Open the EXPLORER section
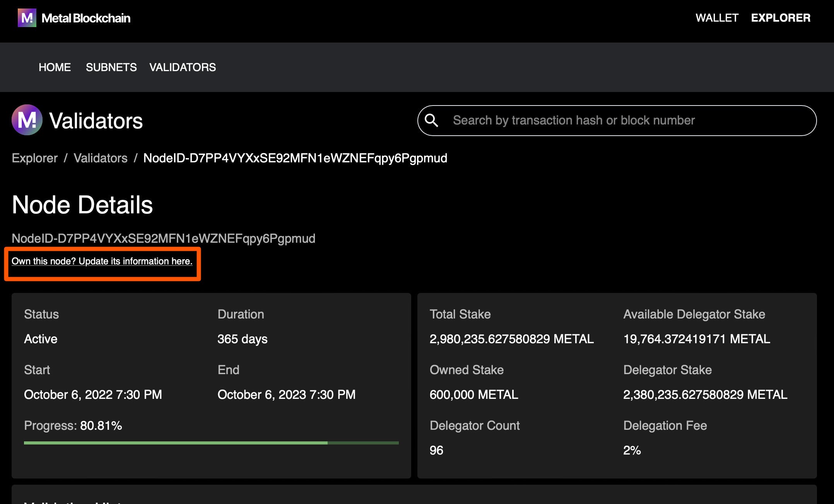This screenshot has height=504, width=834. (x=780, y=18)
